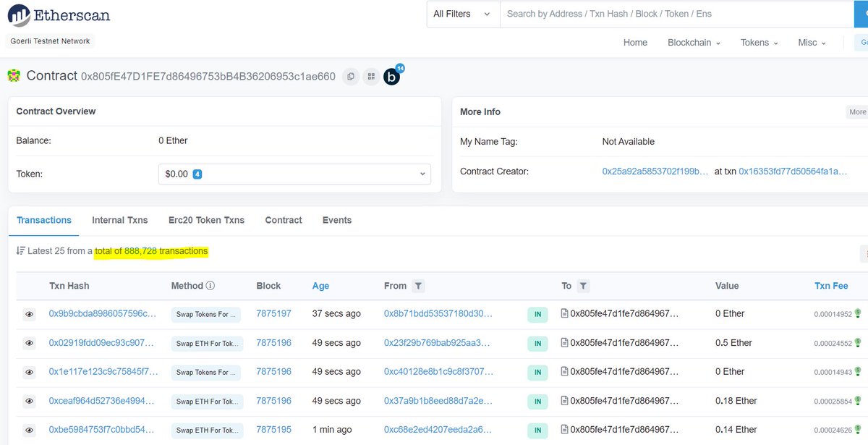This screenshot has width=868, height=445.
Task: Open contract creator 0x25a92a5853702f199b link
Action: [x=655, y=171]
